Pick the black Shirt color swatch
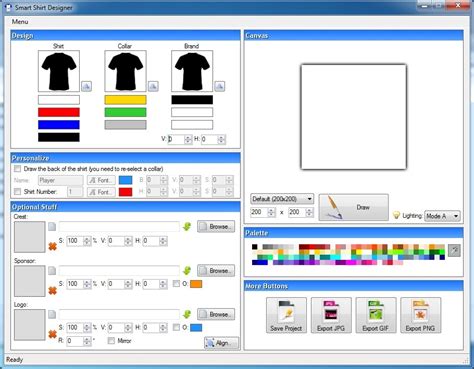 (59, 137)
